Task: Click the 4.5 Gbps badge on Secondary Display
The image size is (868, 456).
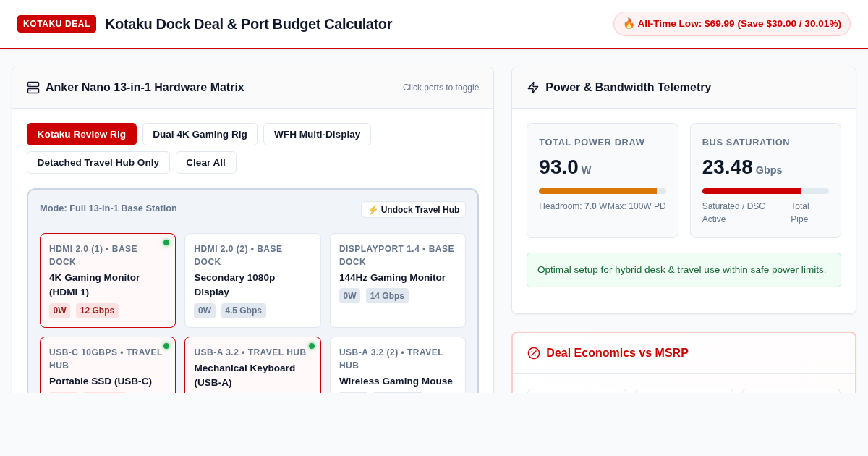Action: pos(244,311)
